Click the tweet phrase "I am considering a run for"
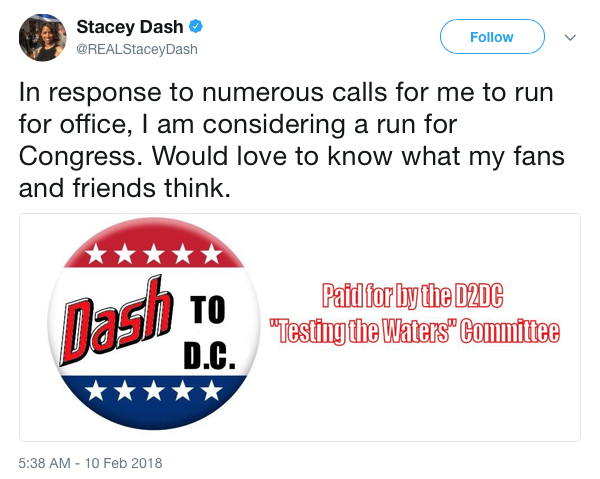This screenshot has height=479, width=600. [299, 125]
